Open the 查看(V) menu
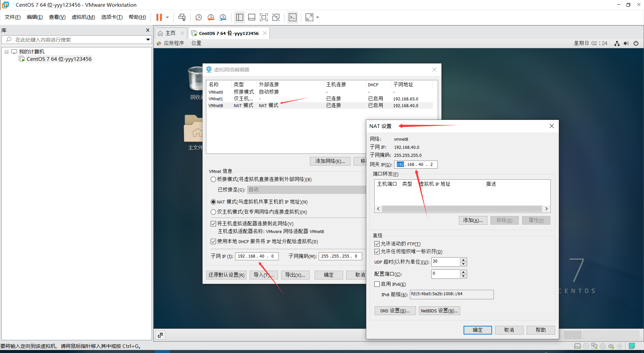This screenshot has height=353, width=644. pos(57,17)
